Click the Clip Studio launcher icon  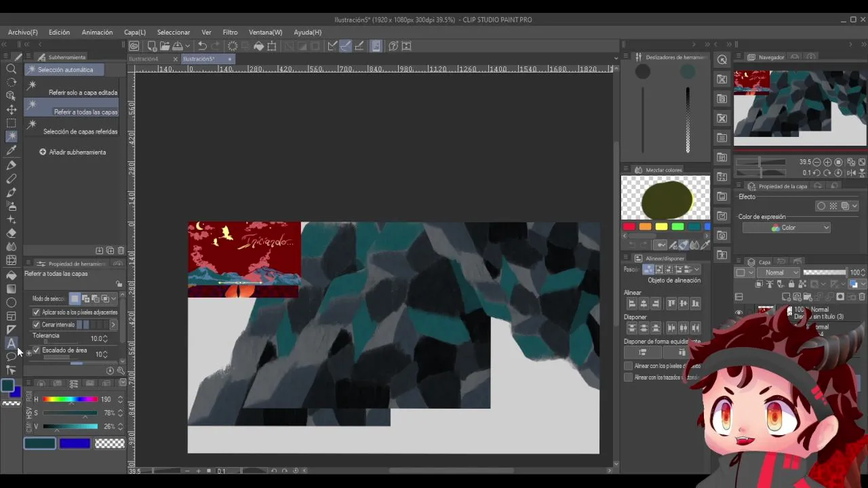click(x=134, y=46)
